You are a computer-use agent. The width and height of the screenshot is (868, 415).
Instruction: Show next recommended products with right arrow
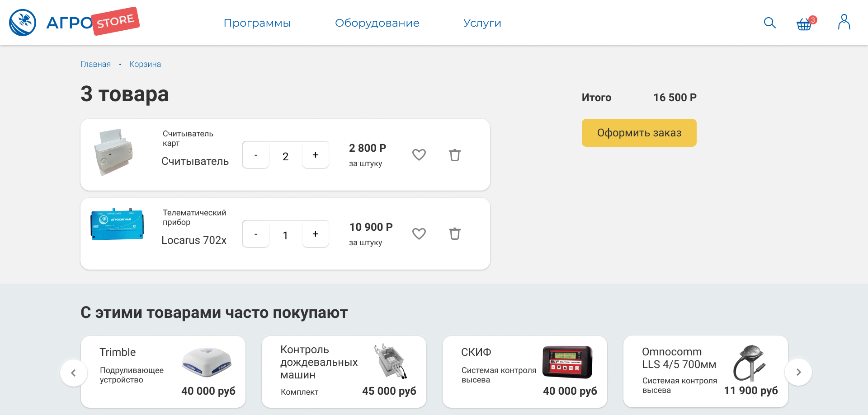pyautogui.click(x=798, y=372)
